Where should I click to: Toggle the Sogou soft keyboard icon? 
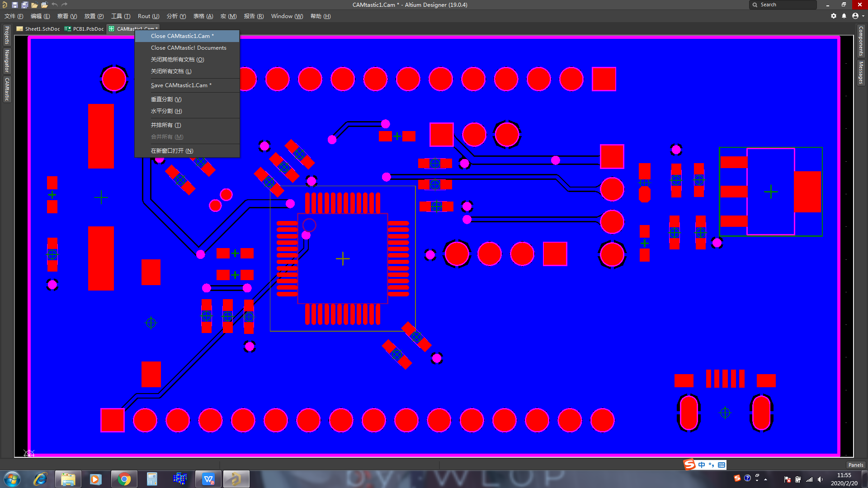coord(722,465)
